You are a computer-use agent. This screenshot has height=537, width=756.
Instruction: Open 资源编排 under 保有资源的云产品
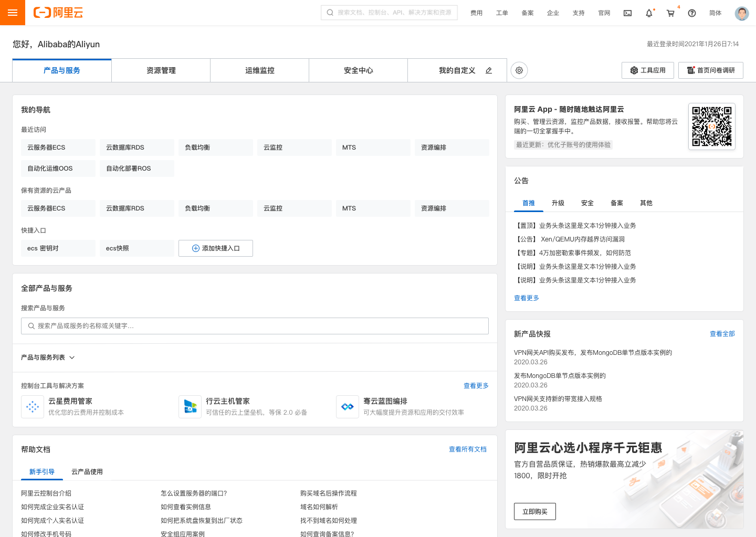point(452,208)
